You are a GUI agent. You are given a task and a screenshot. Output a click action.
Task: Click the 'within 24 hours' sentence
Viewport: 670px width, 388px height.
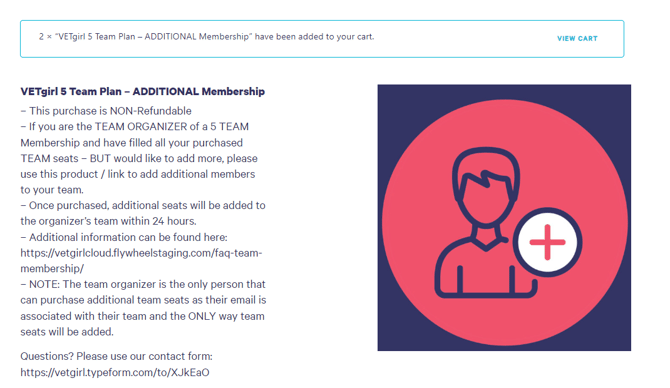109,221
